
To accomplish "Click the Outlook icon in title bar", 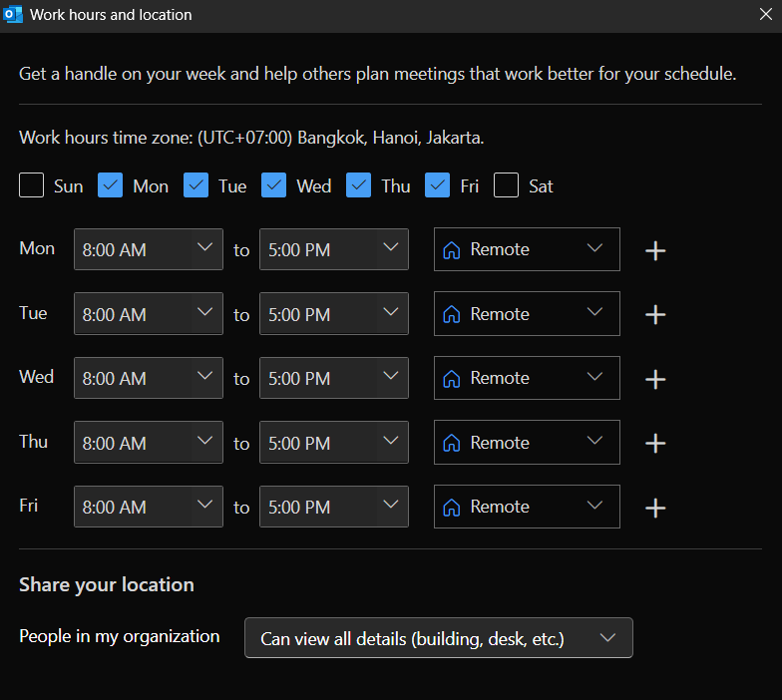I will coord(12,14).
